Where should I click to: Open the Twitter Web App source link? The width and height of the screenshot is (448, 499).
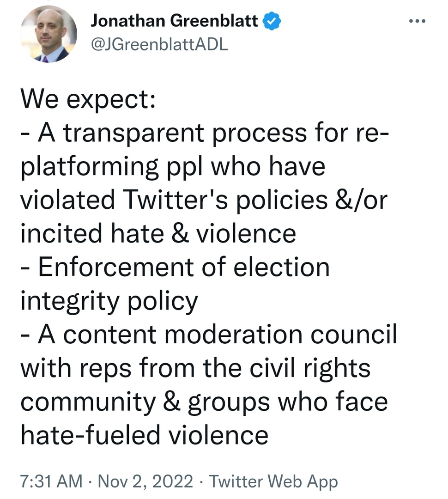click(x=274, y=481)
